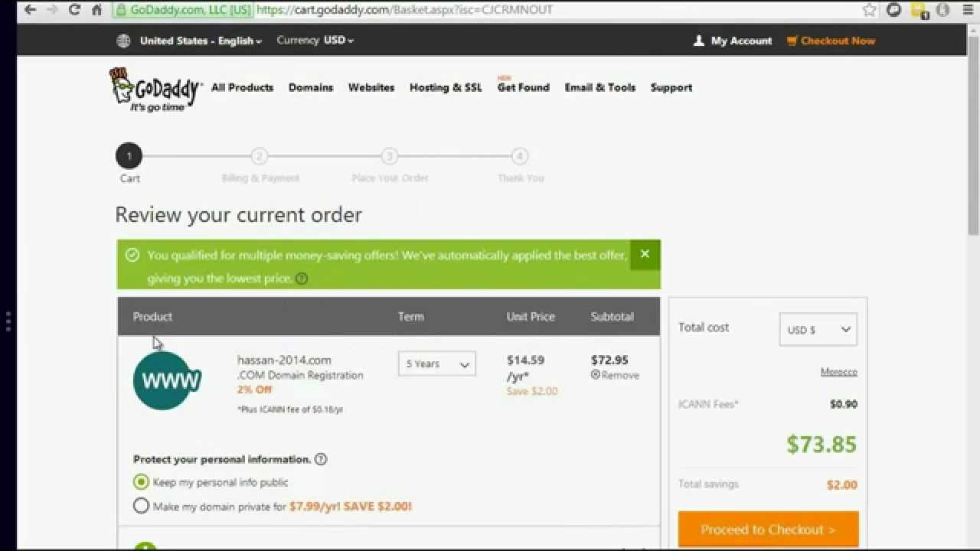This screenshot has height=551, width=980.
Task: Click the ICANN Fees $0.90 value
Action: (x=844, y=404)
